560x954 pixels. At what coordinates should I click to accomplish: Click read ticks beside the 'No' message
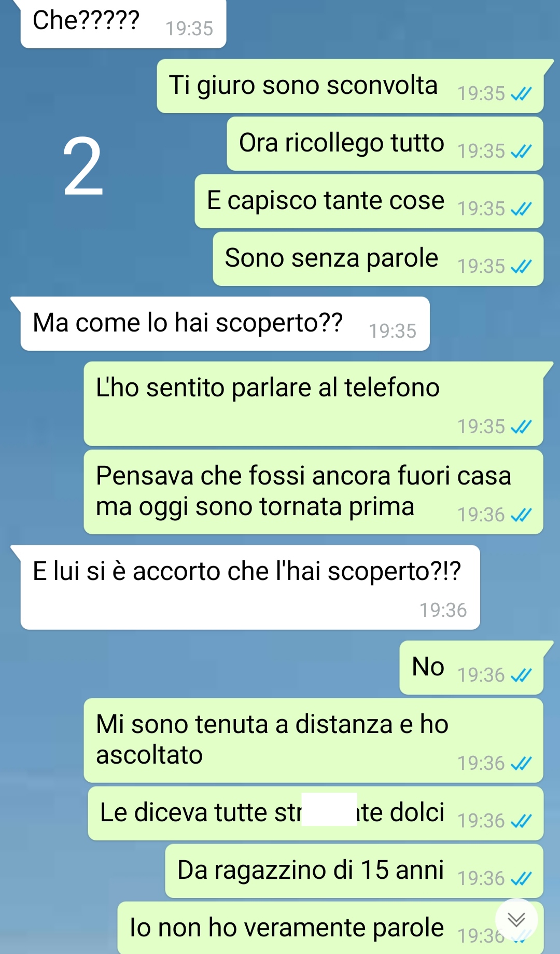[521, 675]
